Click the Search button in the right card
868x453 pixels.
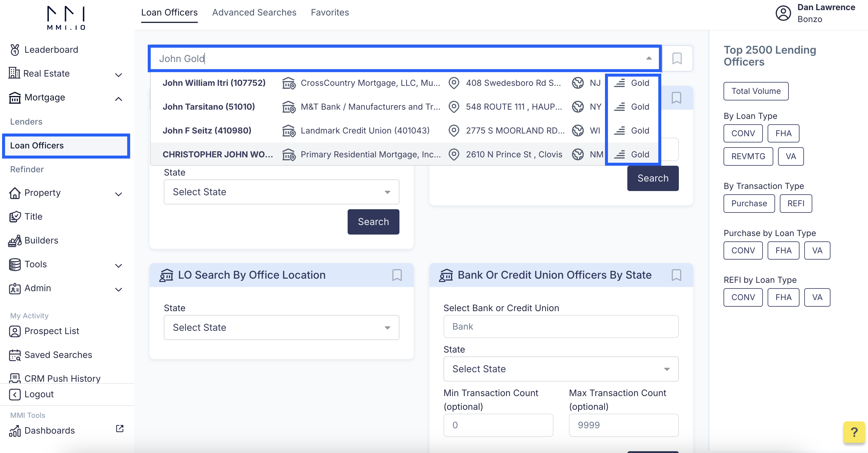(x=653, y=178)
